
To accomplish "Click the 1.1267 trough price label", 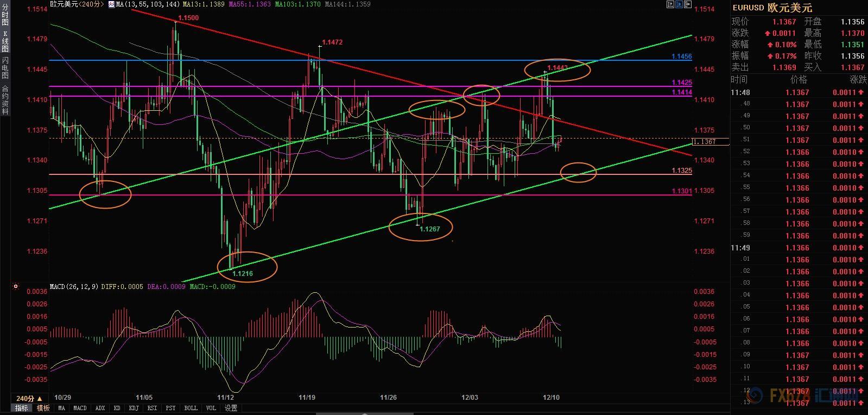I will (430, 229).
